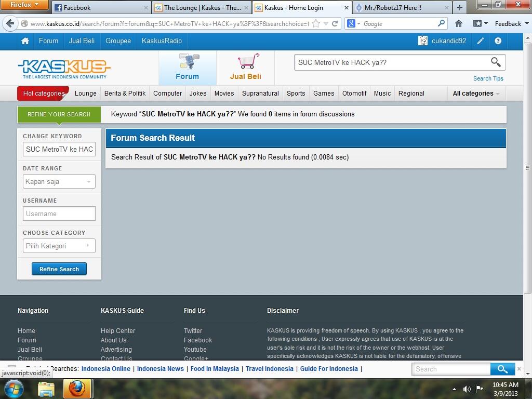This screenshot has height=399, width=532.
Task: Open the Indonesia Online related search
Action: click(106, 369)
